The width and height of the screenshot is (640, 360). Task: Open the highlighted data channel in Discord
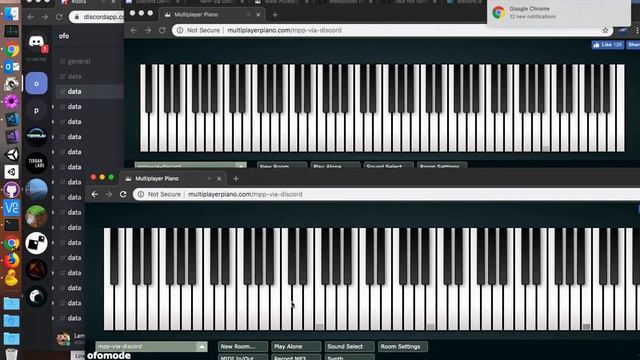pyautogui.click(x=89, y=91)
